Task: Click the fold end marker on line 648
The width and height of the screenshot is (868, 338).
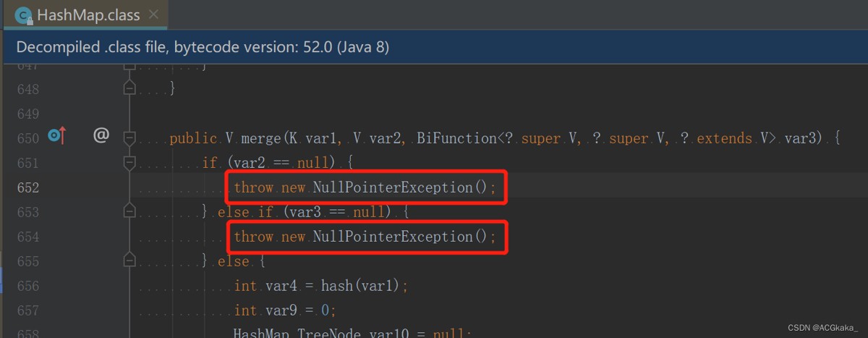Action: [x=129, y=88]
